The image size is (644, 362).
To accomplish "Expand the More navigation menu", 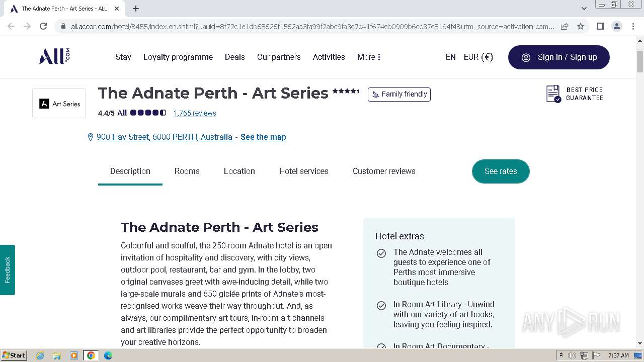I will click(x=369, y=57).
